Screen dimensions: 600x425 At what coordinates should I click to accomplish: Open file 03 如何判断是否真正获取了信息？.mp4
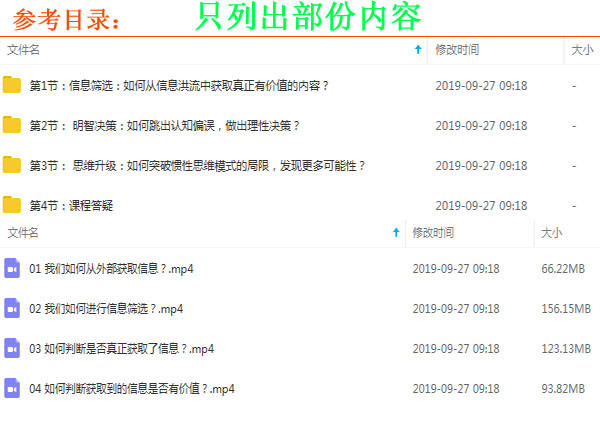[121, 349]
